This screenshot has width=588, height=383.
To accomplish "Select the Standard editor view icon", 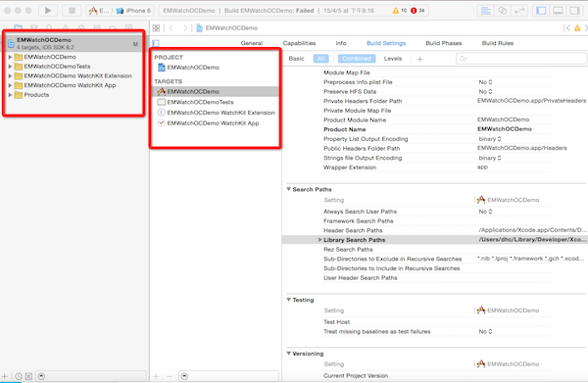I will [486, 11].
